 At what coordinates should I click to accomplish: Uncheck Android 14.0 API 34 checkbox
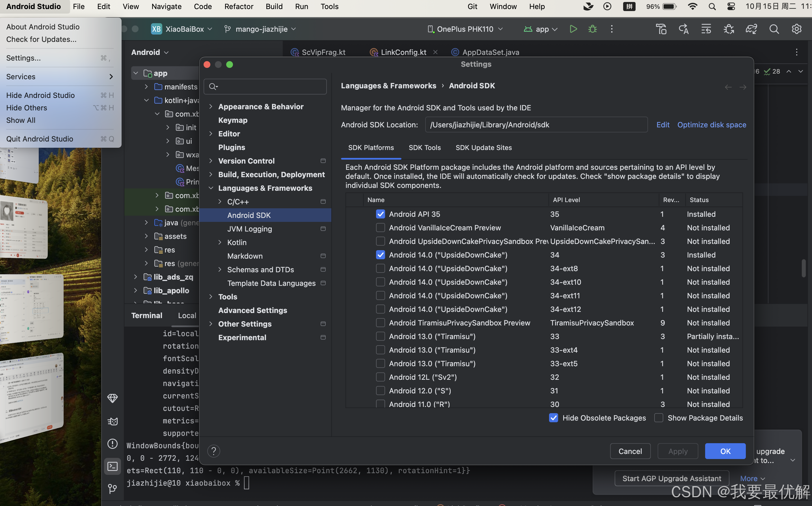[380, 255]
